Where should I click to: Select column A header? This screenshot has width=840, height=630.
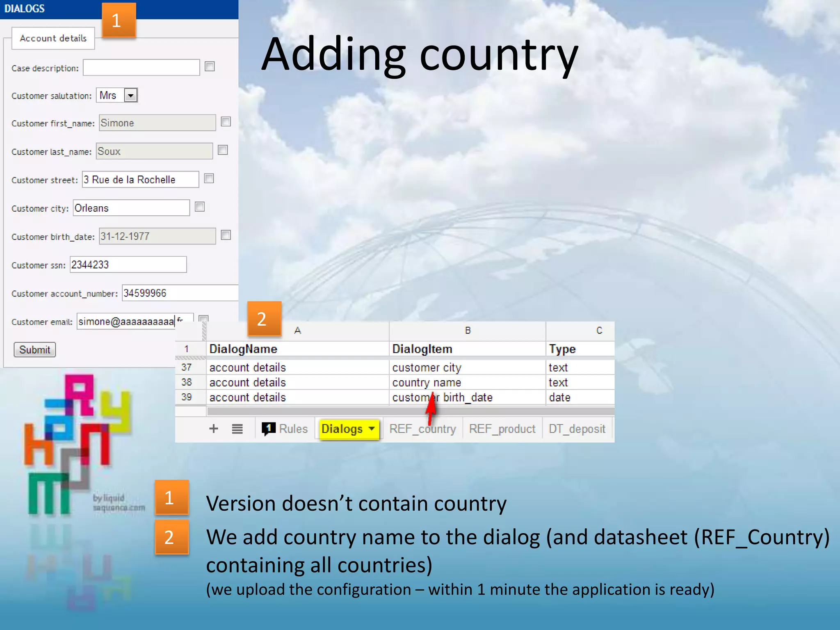coord(298,331)
